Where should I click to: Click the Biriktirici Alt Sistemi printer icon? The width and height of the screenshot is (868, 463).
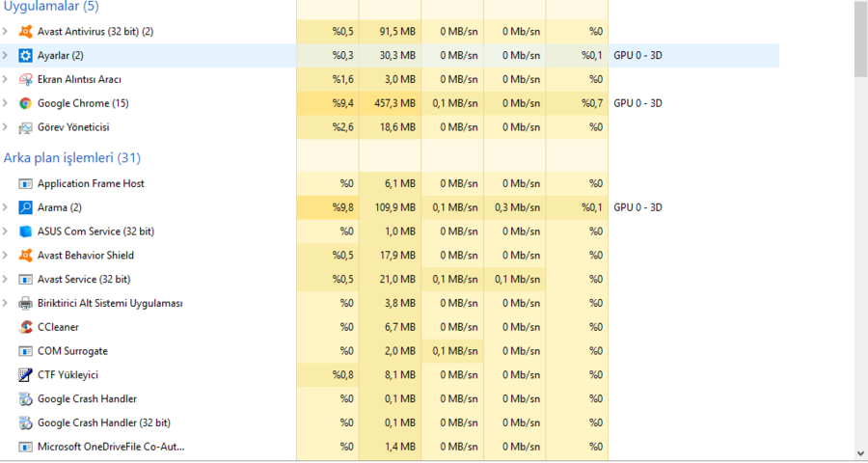point(25,303)
